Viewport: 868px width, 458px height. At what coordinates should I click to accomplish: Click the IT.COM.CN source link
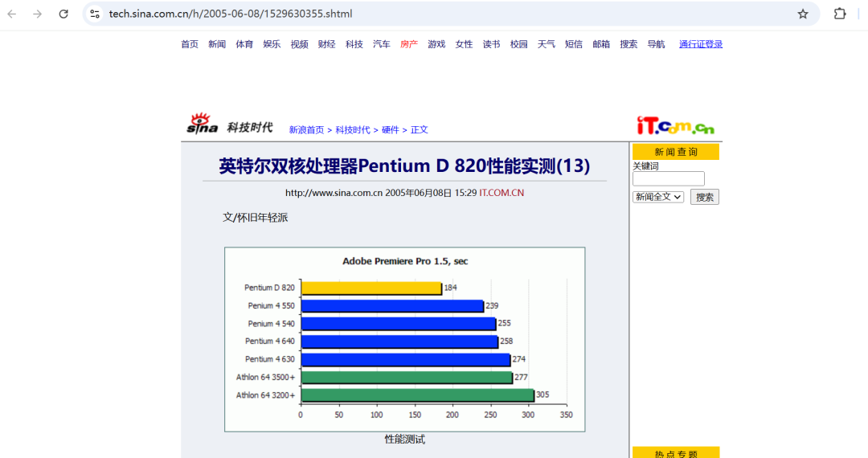(x=502, y=193)
